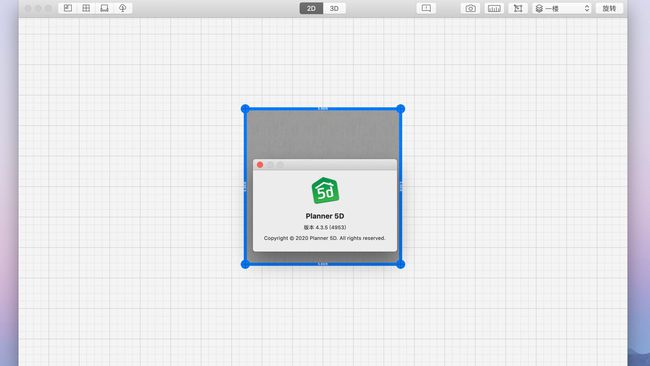Click the left wall dimension label
650x366 pixels.
pyautogui.click(x=245, y=187)
